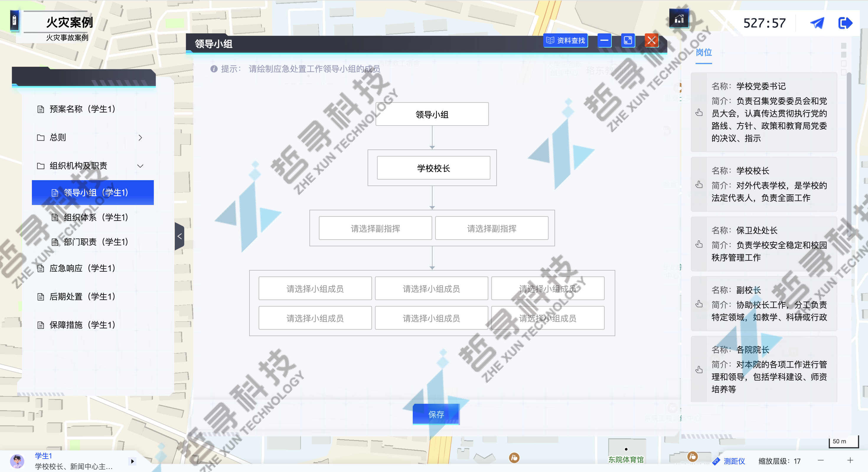Click top-middle 请选择小组成员 slot
The image size is (868, 472).
(x=431, y=289)
